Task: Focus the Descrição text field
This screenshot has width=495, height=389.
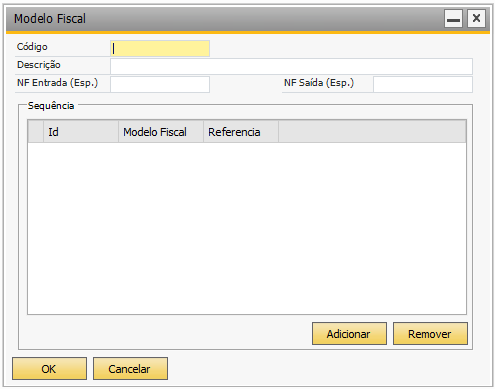Action: 291,66
